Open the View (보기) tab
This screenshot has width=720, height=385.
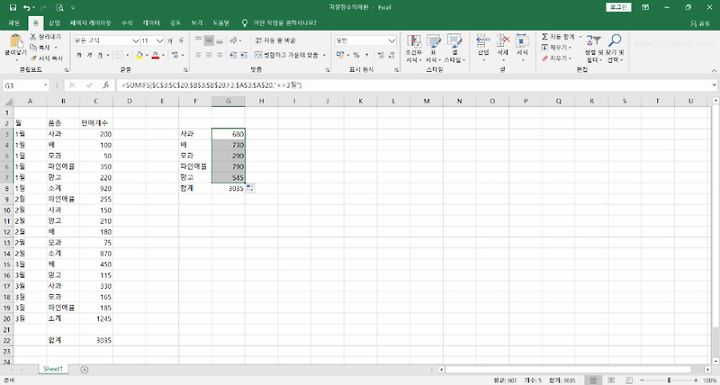click(x=197, y=23)
